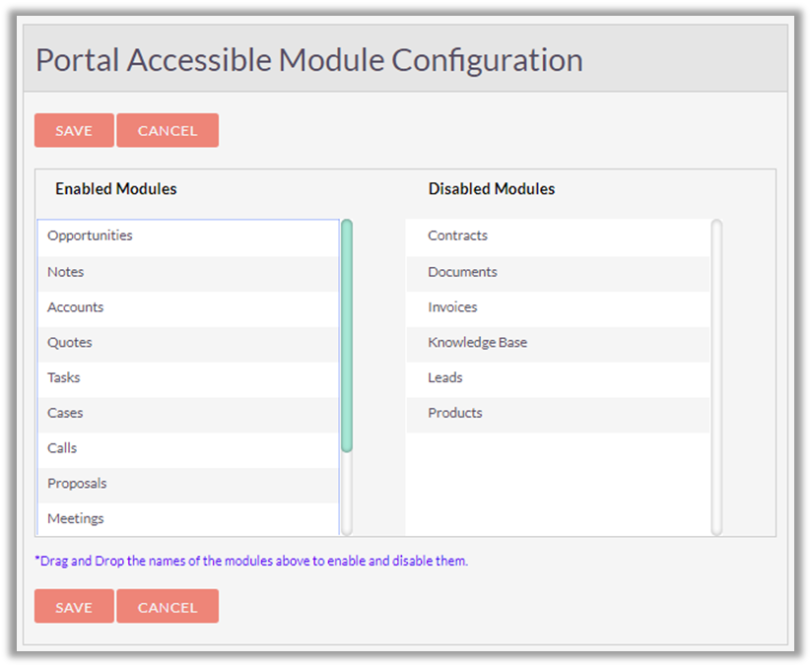Screen dimensions: 812x667
Task: Choose the Calls module item
Action: tap(62, 448)
